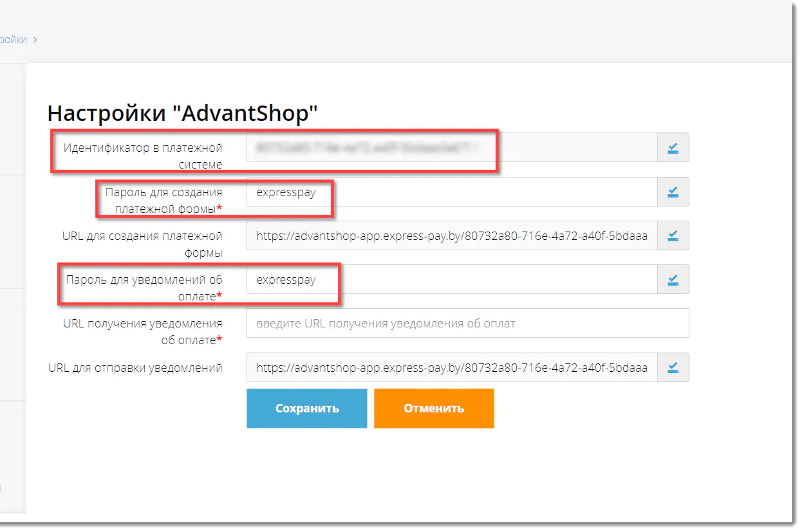Click the label URL для создания платежной формы

[x=142, y=244]
